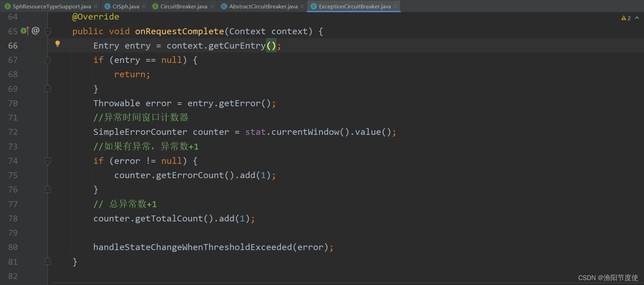This screenshot has height=285, width=644.
Task: Click the interface icon on CircuitBreaker.java tab
Action: 155,6
